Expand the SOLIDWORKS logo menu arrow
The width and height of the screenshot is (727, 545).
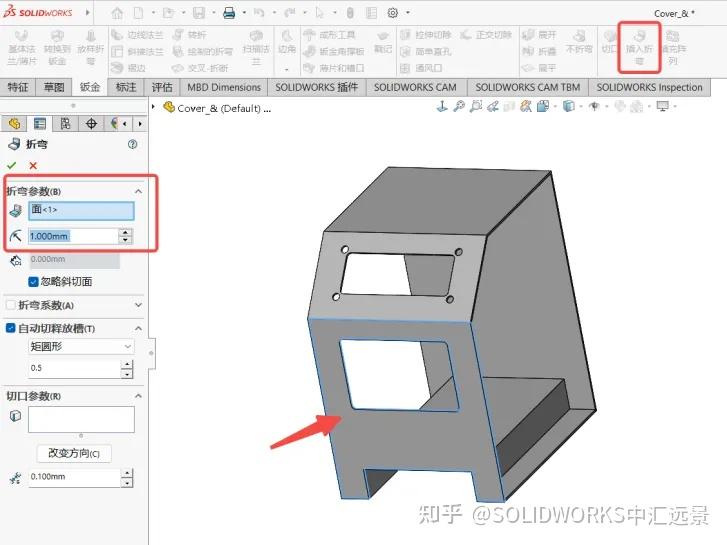click(88, 13)
